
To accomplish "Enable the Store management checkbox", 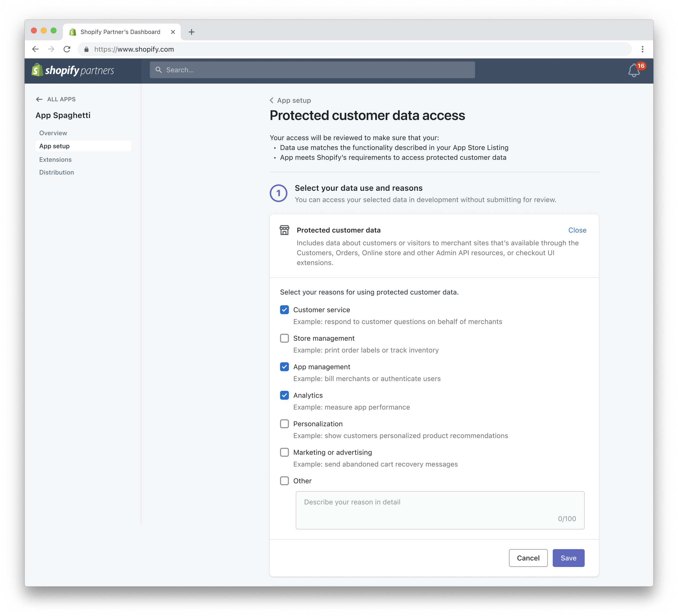I will click(x=284, y=338).
